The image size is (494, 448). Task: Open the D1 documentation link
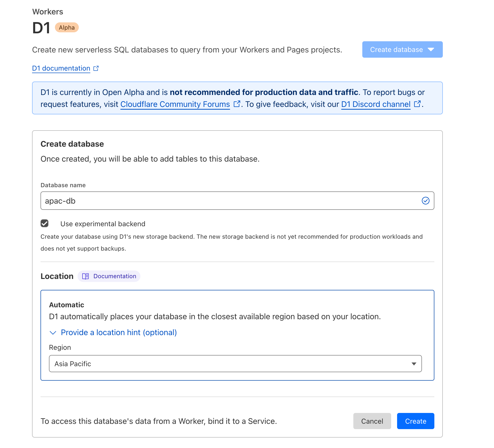(61, 68)
